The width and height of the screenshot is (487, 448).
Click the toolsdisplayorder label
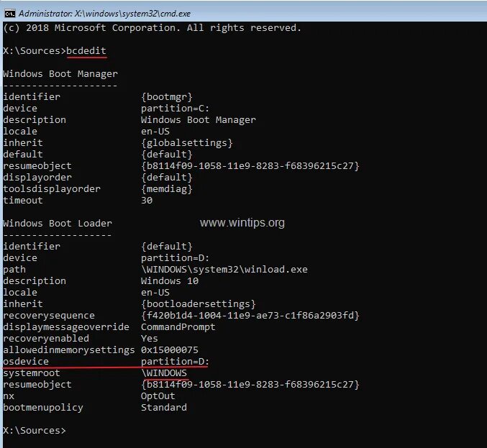(52, 188)
